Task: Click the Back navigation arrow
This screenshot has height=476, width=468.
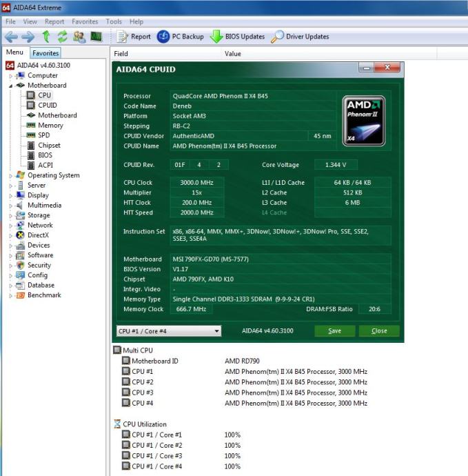Action: [x=12, y=37]
